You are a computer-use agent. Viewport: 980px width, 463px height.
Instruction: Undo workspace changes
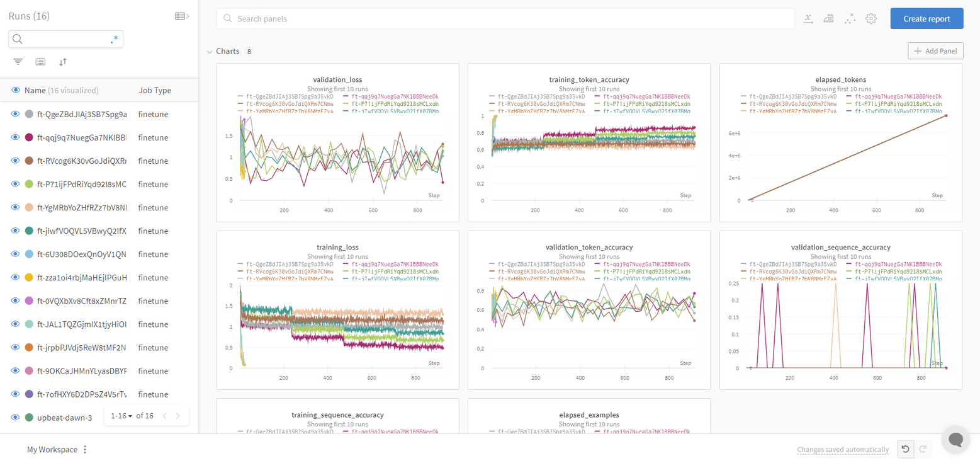pyautogui.click(x=905, y=449)
